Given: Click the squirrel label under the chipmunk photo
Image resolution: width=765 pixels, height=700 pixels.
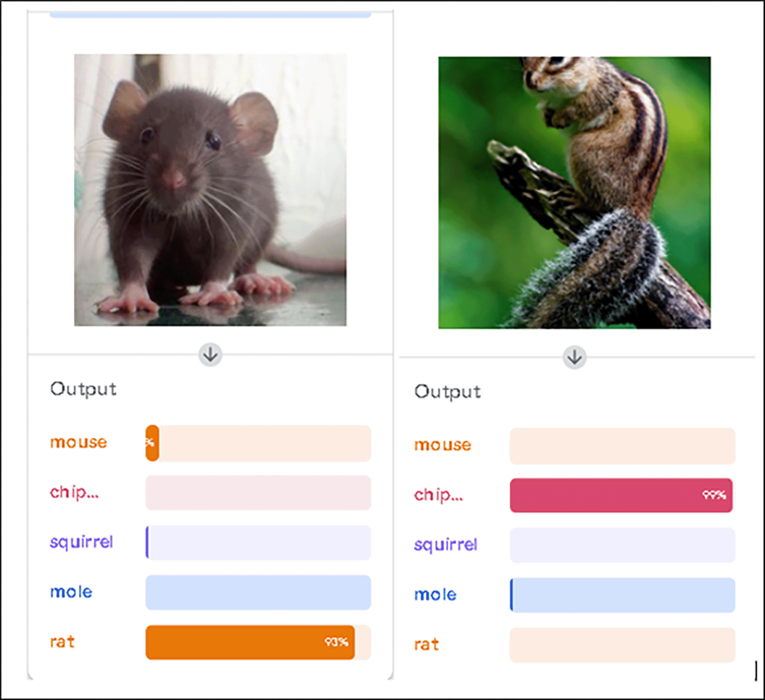Looking at the screenshot, I should click(445, 545).
